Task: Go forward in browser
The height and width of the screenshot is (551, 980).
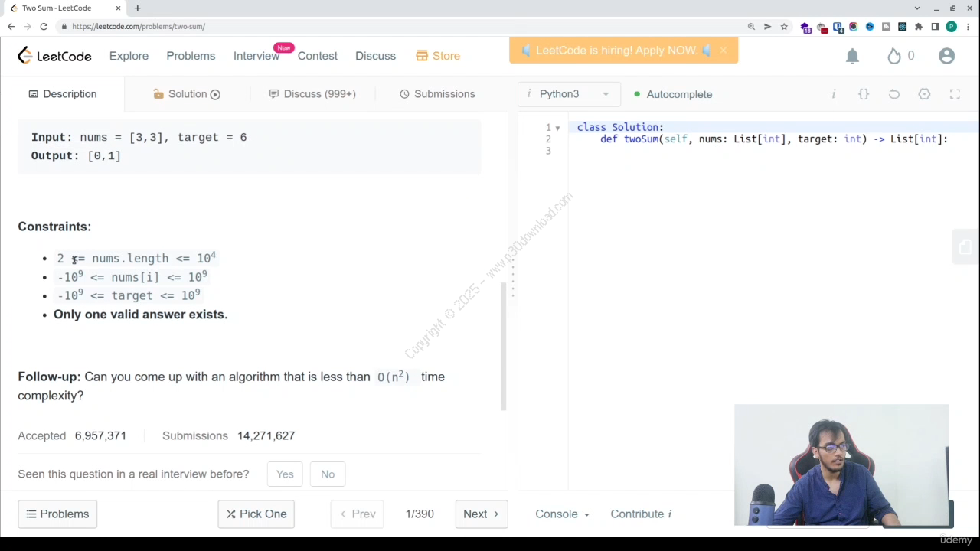Action: (28, 27)
